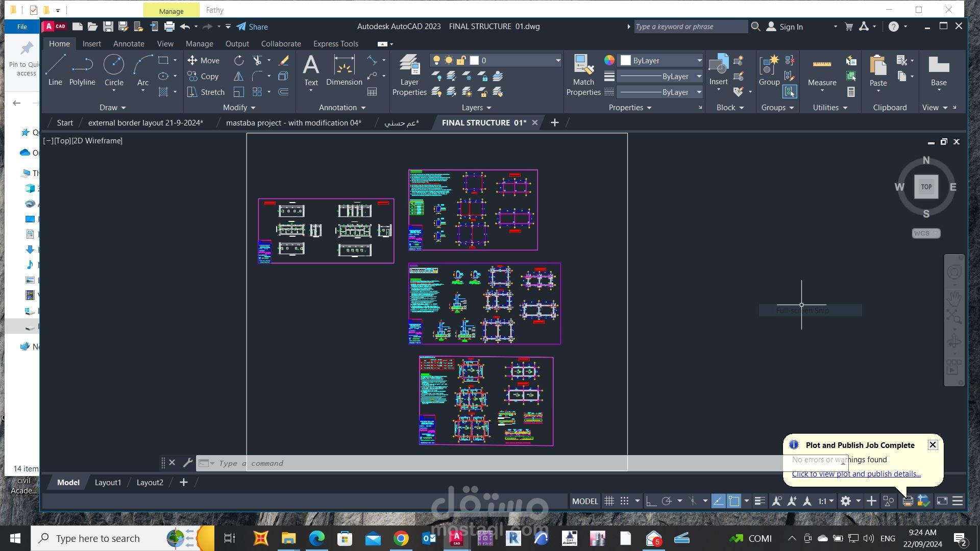980x551 pixels.
Task: Click the TOP face of the ViewCube
Action: (x=926, y=187)
